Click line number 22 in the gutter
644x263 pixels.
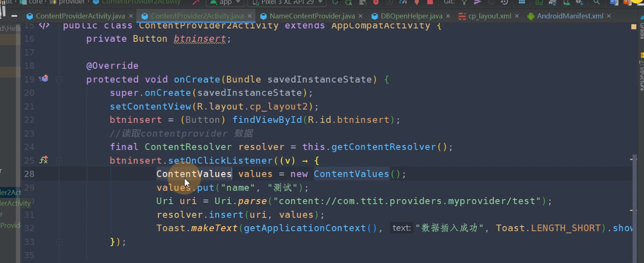(29, 120)
